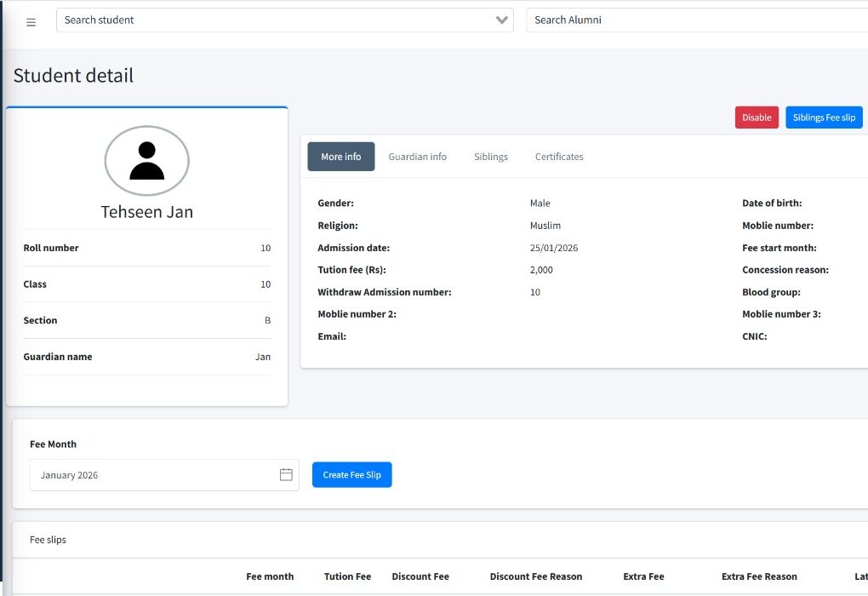Click the Fee month column header
The width and height of the screenshot is (868, 596).
270,576
